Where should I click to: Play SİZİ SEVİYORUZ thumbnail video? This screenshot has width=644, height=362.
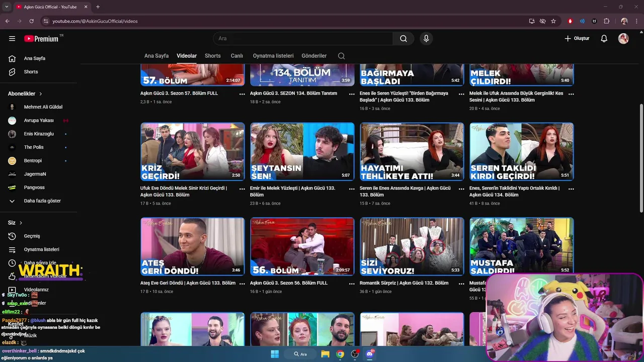tap(412, 246)
